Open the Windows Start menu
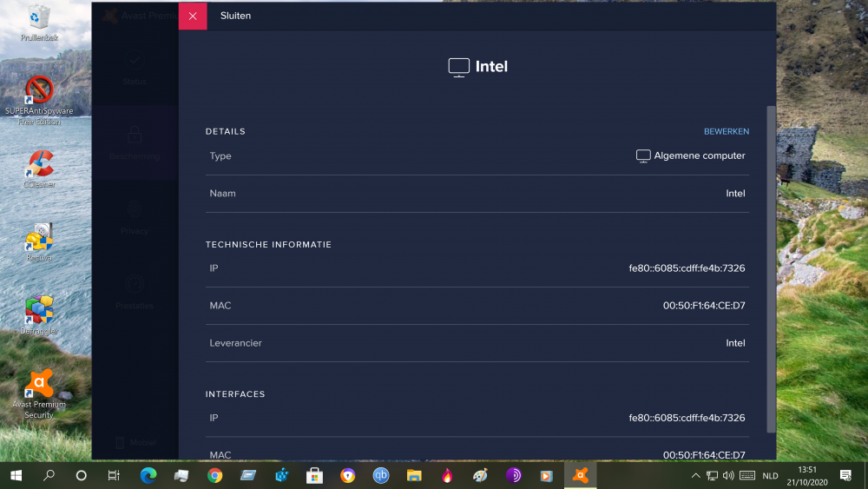The height and width of the screenshot is (489, 868). (16, 475)
